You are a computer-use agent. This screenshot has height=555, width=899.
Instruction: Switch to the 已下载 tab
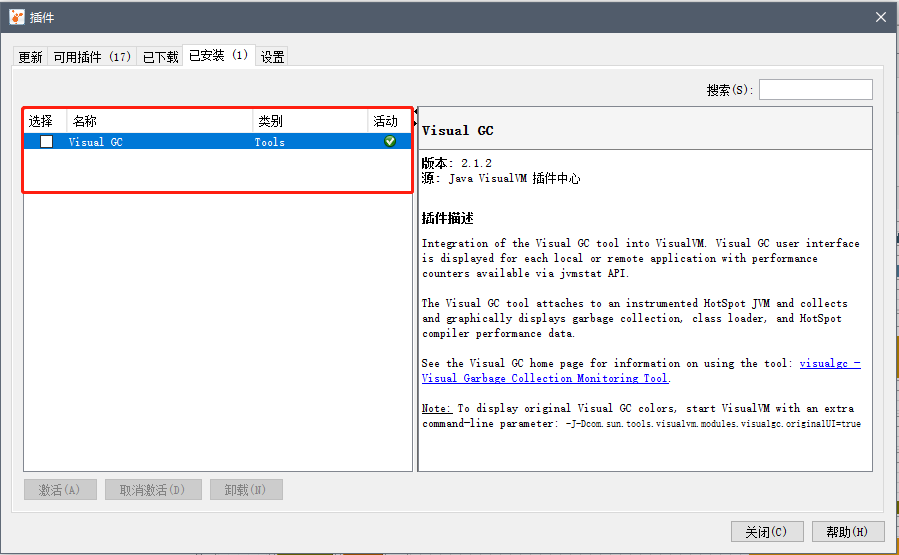160,57
